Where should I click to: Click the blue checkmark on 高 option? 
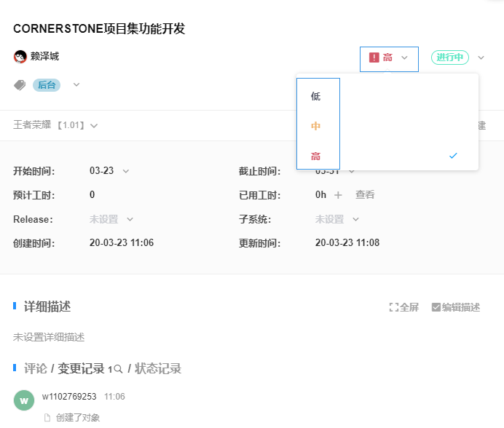coord(453,156)
